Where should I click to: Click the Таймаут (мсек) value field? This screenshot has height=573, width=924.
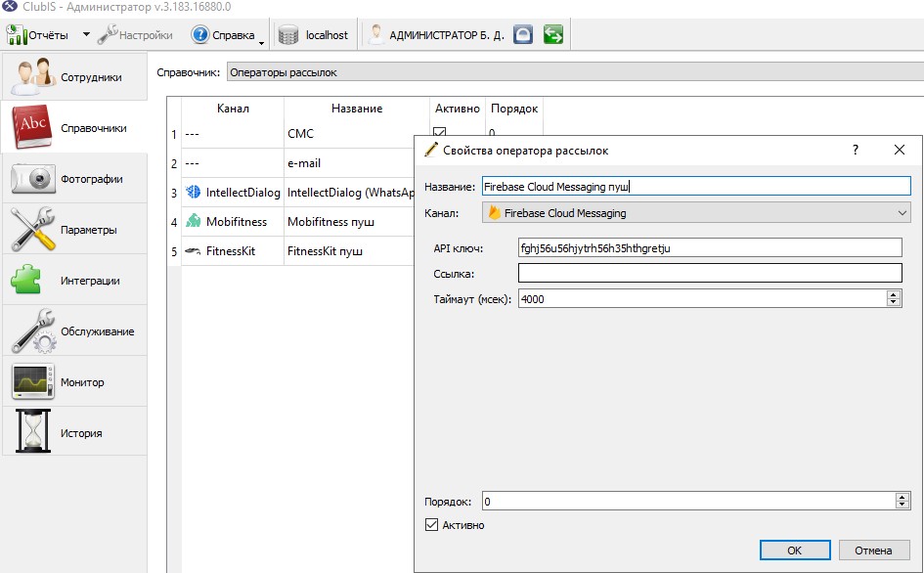click(702, 299)
